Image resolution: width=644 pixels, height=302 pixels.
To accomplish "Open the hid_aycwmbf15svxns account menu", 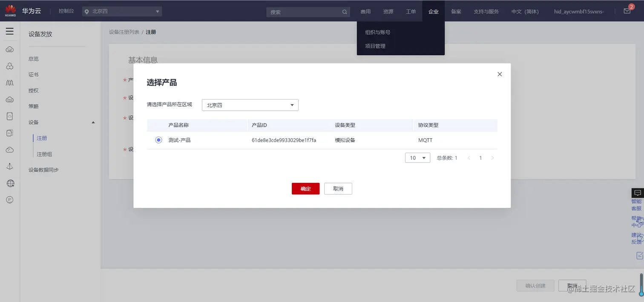I will pos(579,11).
